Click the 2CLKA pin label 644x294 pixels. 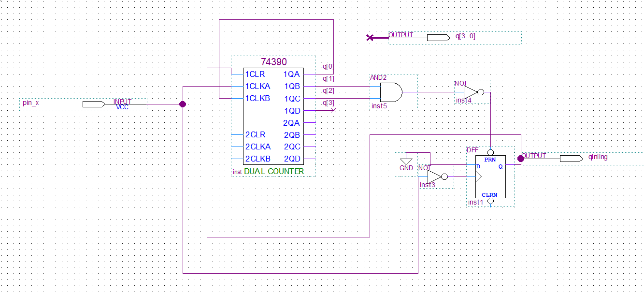[258, 147]
